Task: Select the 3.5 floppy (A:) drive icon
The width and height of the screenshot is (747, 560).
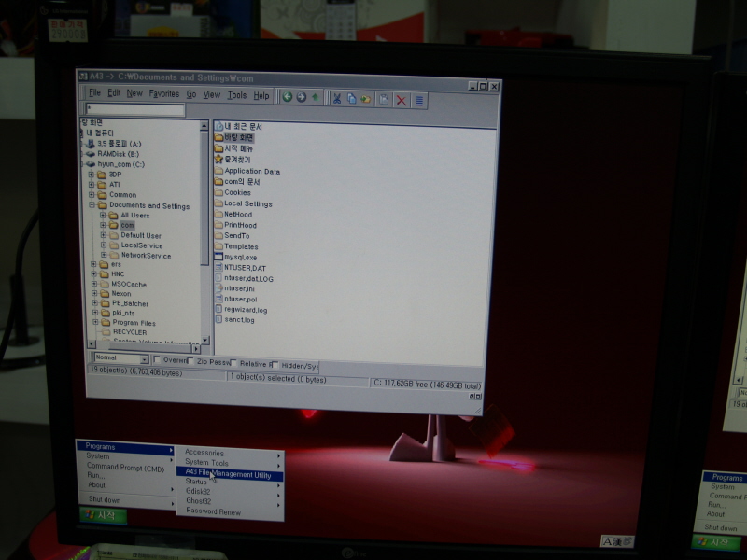Action: pos(91,144)
